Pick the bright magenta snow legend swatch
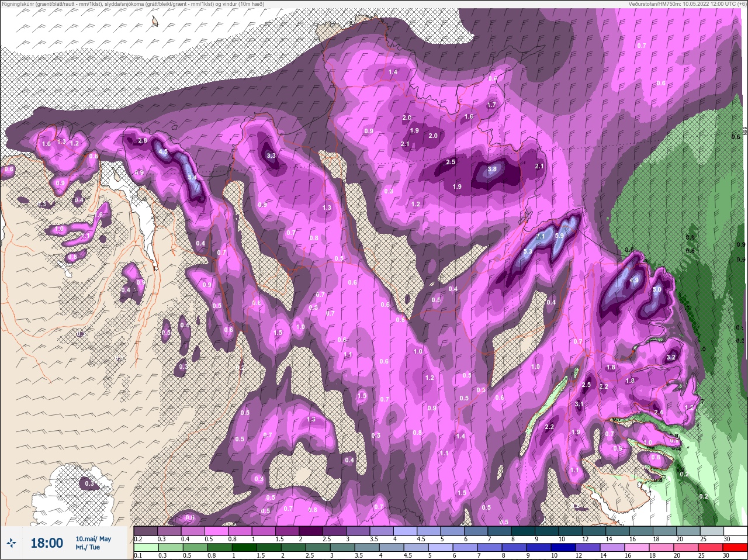748x560 pixels. click(216, 531)
